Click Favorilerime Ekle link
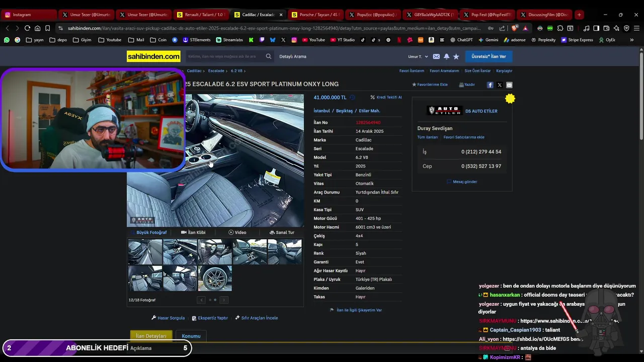644x362 pixels. pyautogui.click(x=430, y=85)
